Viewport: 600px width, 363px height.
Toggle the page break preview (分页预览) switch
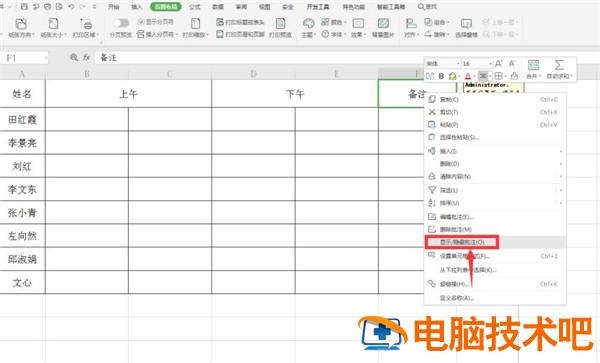pyautogui.click(x=121, y=23)
